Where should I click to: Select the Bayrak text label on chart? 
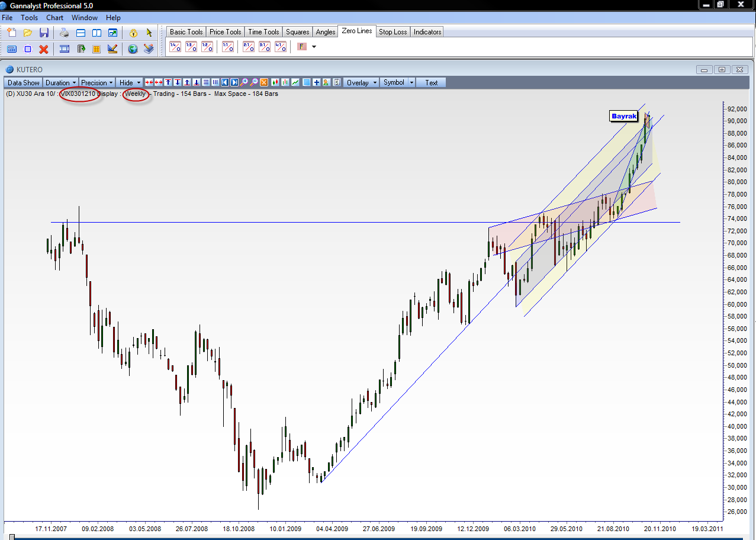click(624, 117)
